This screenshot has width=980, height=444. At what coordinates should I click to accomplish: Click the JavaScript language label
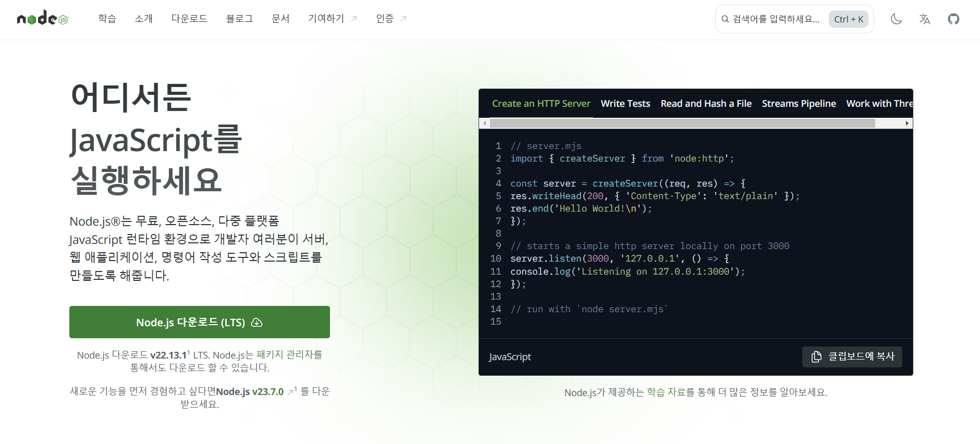(x=510, y=356)
